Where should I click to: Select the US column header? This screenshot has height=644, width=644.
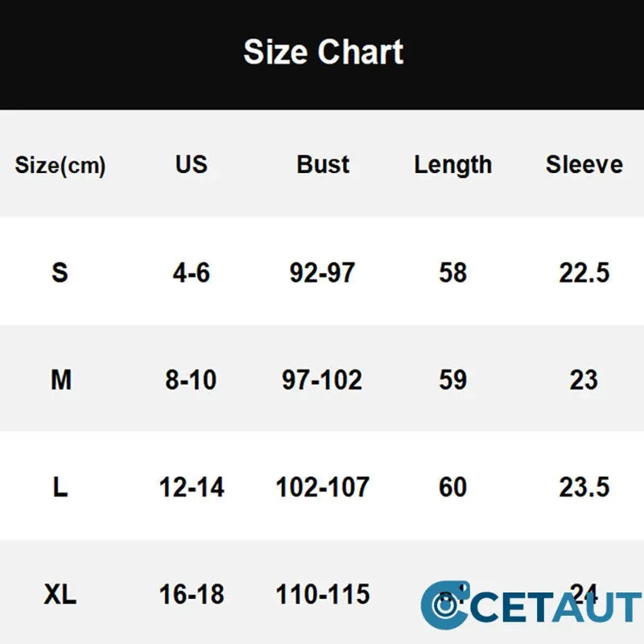192,164
